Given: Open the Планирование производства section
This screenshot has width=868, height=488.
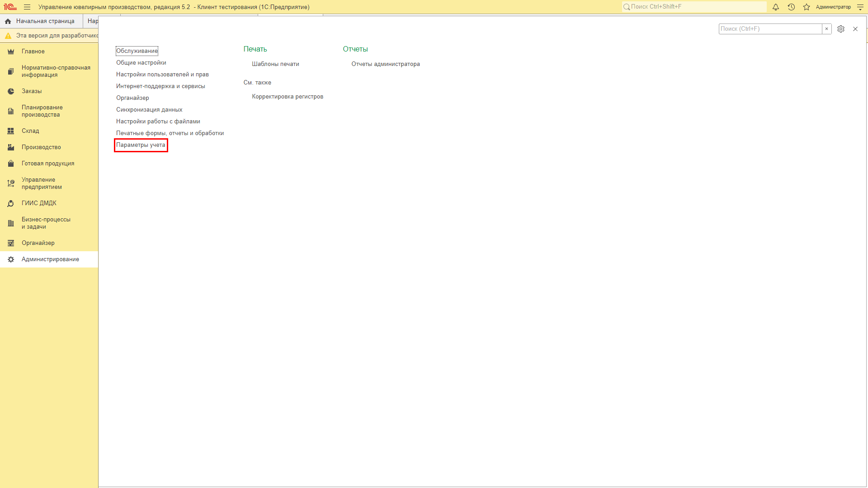Looking at the screenshot, I should tap(49, 111).
